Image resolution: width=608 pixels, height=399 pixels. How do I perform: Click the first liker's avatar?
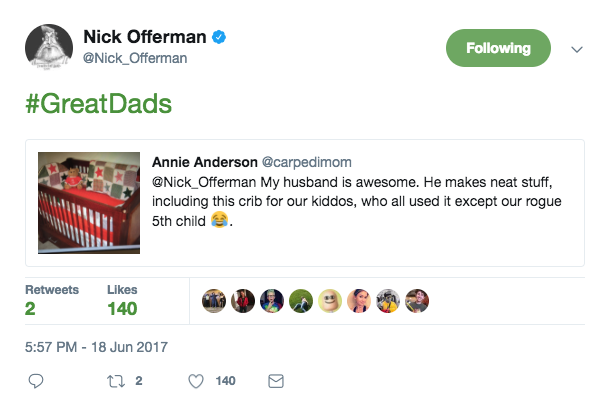tap(214, 301)
